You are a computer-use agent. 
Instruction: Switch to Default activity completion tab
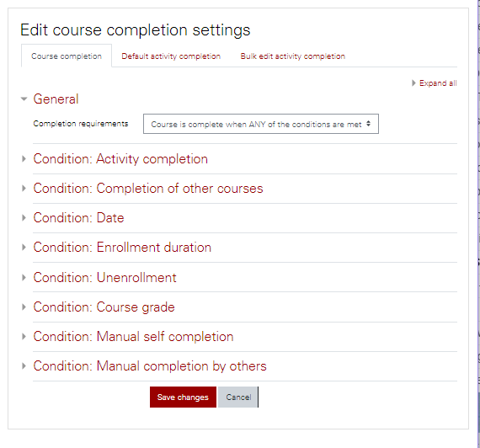tap(171, 56)
